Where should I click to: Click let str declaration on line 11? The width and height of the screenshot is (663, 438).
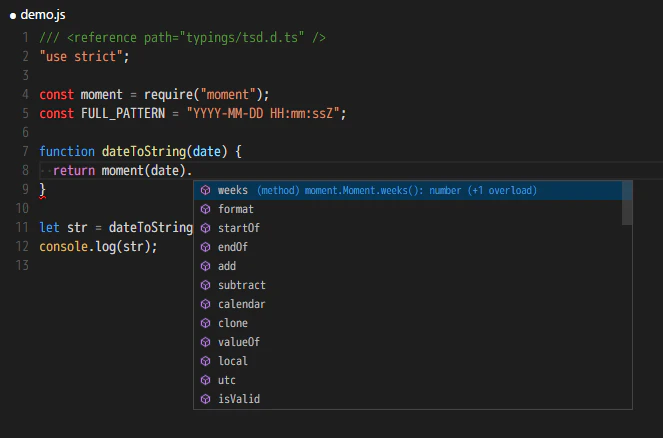tap(63, 227)
